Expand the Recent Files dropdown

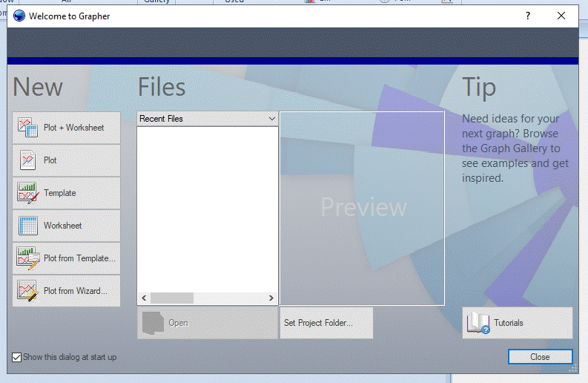[x=272, y=119]
